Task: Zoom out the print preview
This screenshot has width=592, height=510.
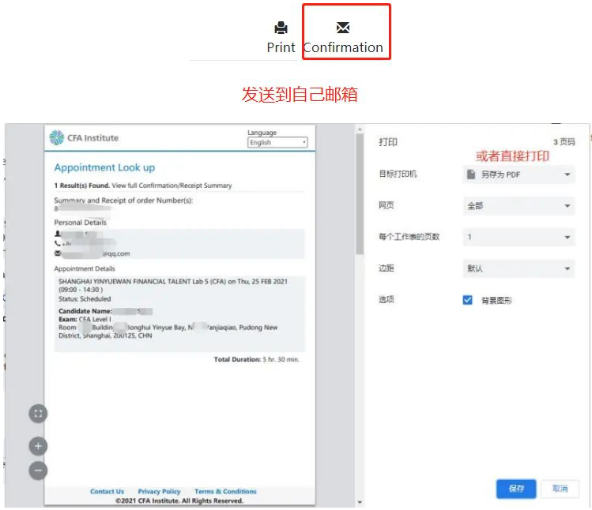Action: coord(38,470)
